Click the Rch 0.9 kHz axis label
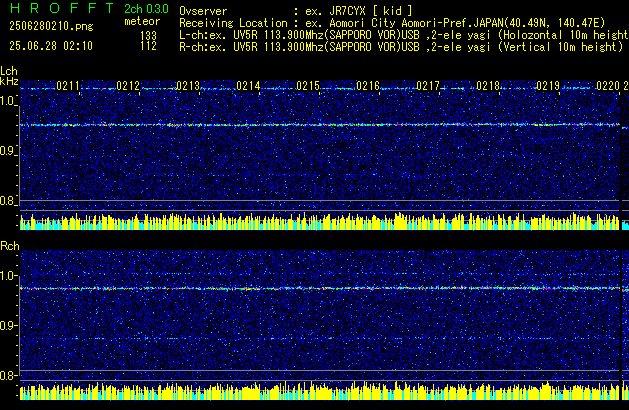The height and width of the screenshot is (410, 629). (x=8, y=325)
